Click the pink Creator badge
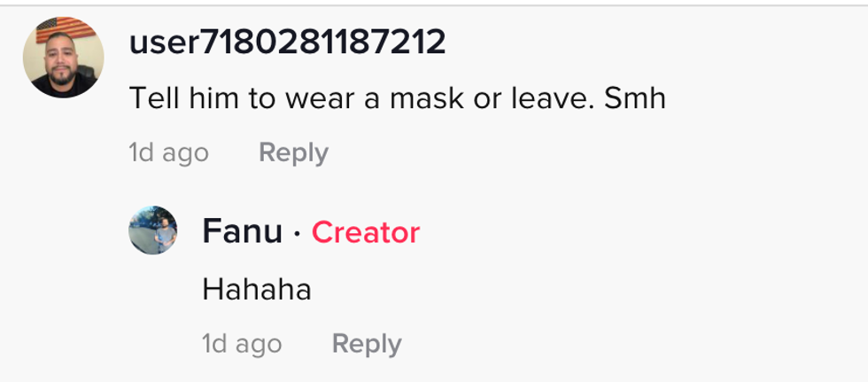 point(366,232)
